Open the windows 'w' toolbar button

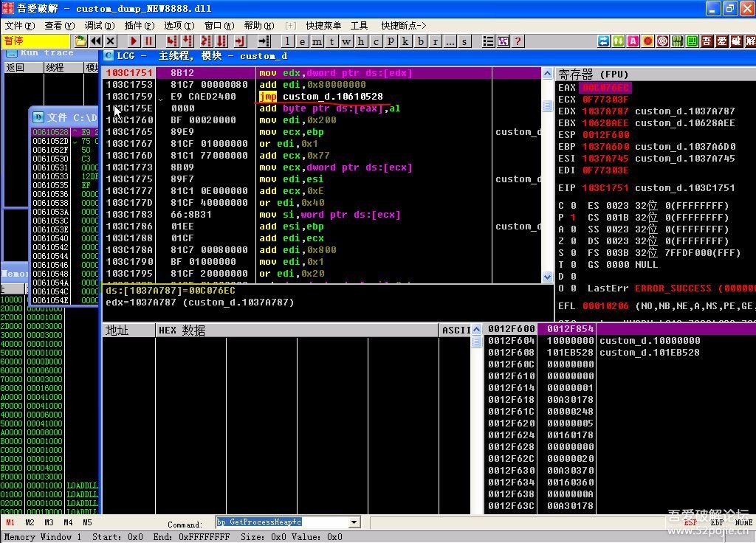pyautogui.click(x=346, y=41)
